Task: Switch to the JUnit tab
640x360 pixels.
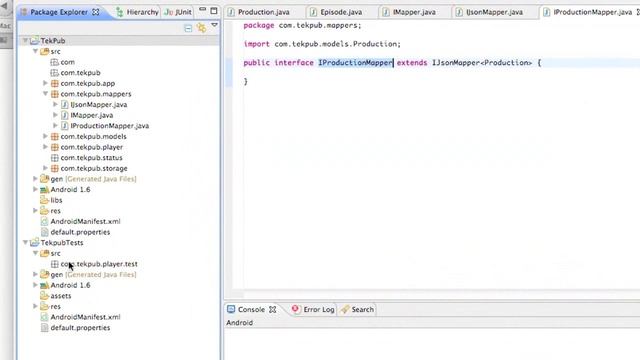Action: point(178,12)
